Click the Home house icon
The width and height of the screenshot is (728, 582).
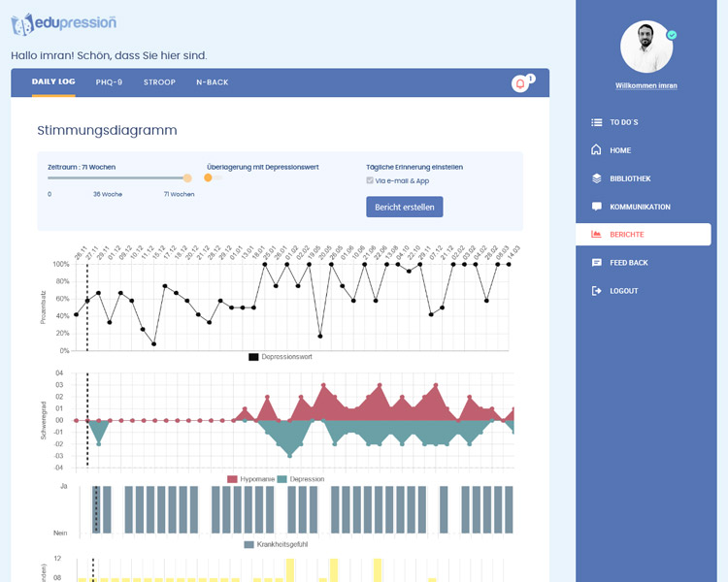(596, 150)
